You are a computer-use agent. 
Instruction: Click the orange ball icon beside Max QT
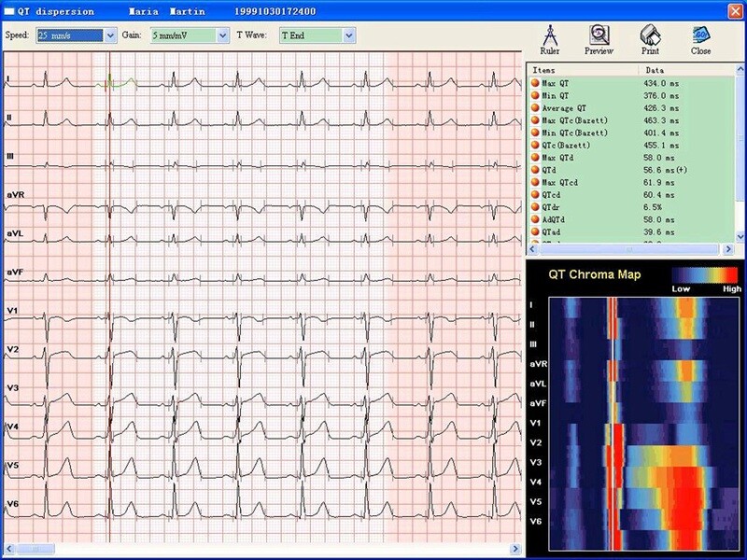coord(535,83)
